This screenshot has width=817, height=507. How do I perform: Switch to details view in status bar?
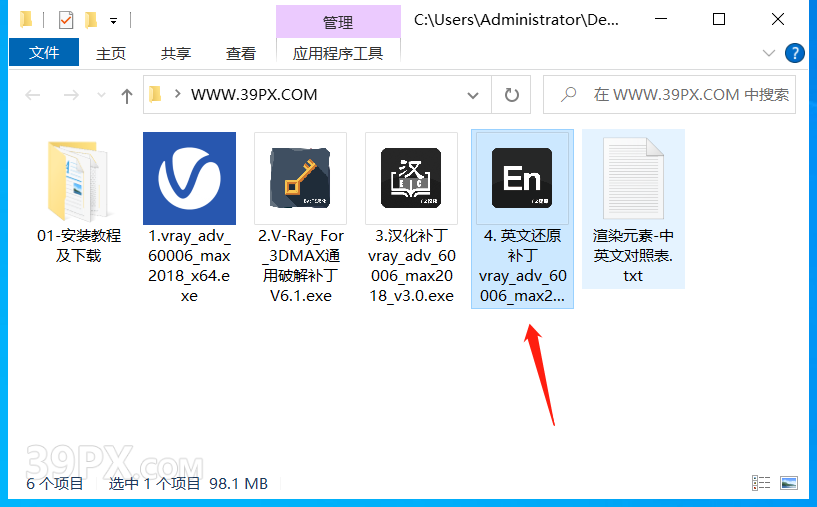coord(761,483)
